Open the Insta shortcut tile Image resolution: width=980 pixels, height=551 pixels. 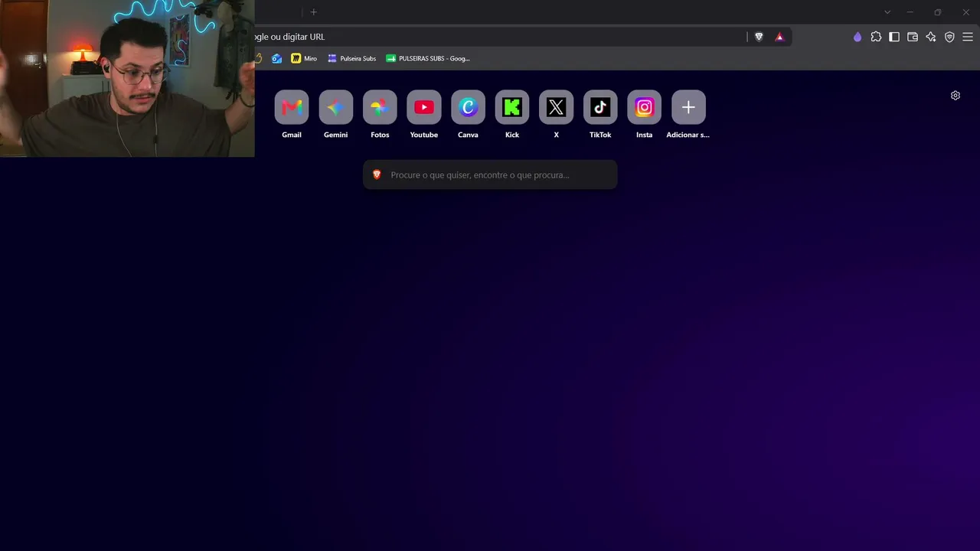pyautogui.click(x=645, y=108)
